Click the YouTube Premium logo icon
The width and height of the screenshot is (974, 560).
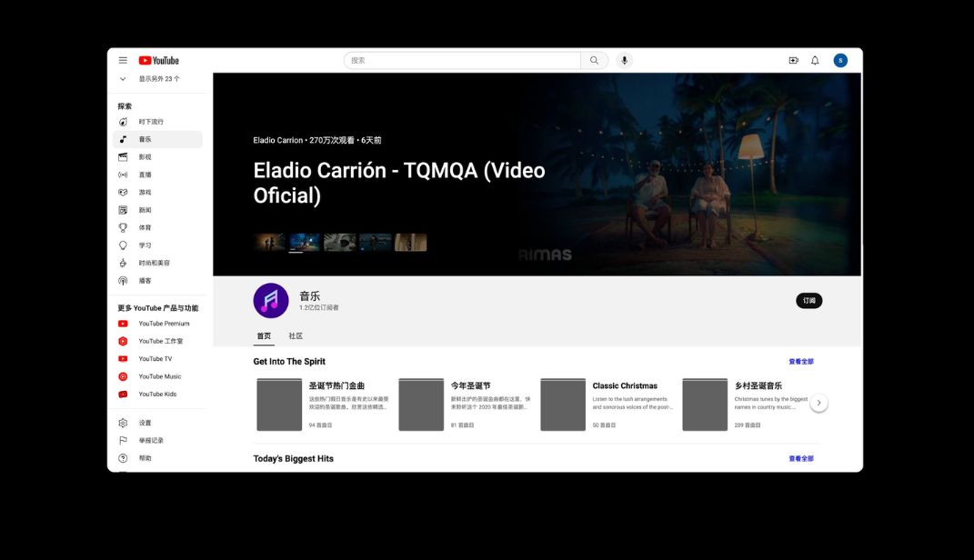point(123,324)
